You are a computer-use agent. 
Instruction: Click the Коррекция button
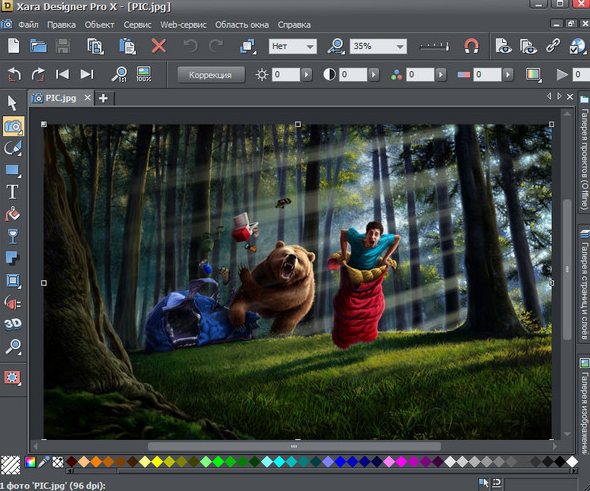click(210, 75)
